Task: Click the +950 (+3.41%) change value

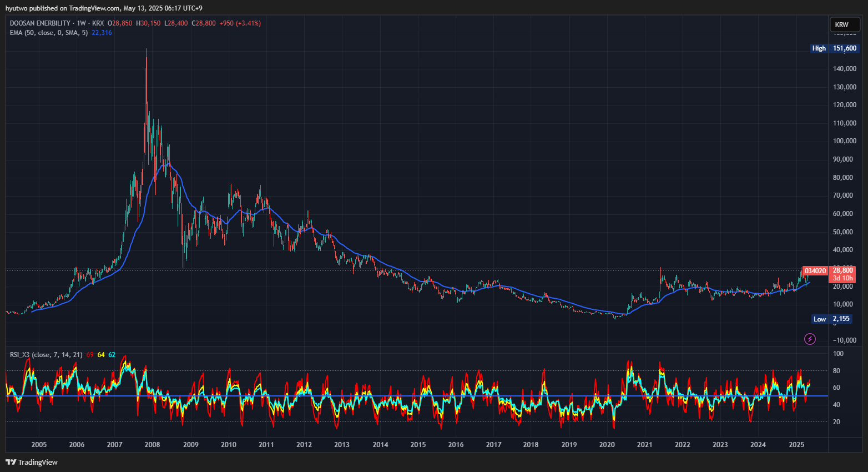Action: (240, 23)
